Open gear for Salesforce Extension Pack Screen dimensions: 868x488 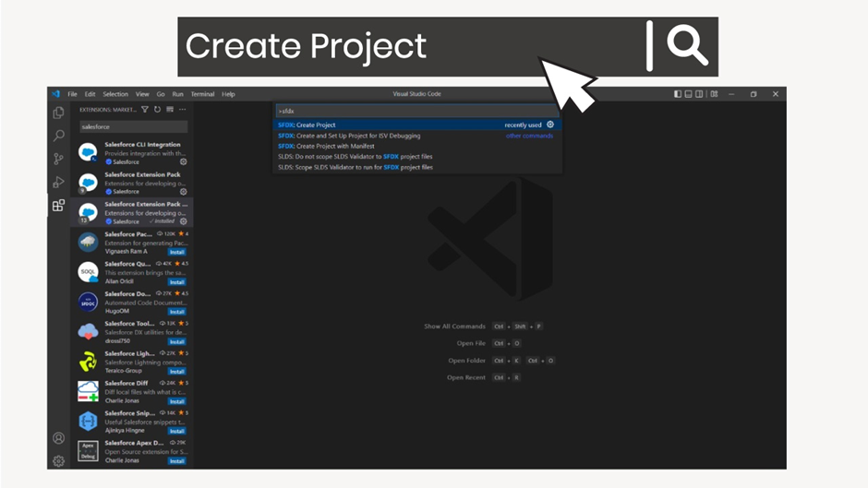[x=183, y=192]
